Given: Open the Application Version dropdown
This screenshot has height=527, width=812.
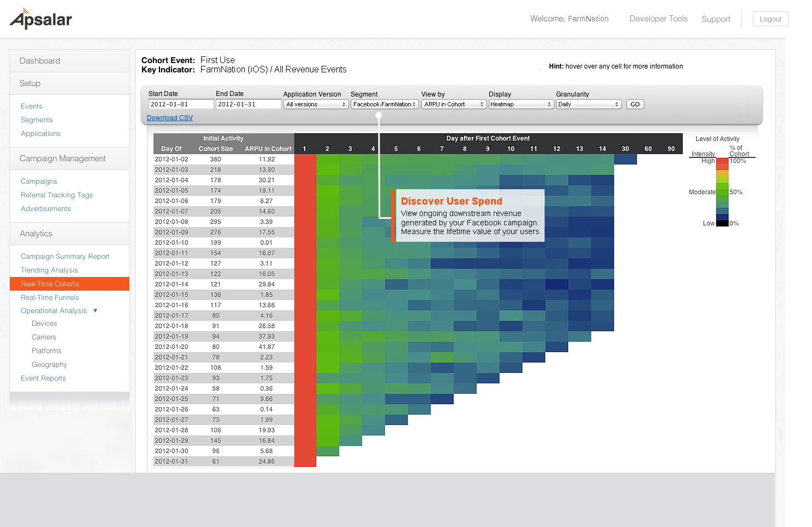Looking at the screenshot, I should (x=316, y=104).
